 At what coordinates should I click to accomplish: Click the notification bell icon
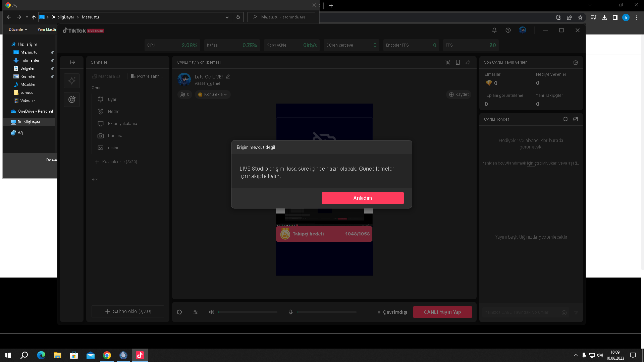[x=494, y=30]
